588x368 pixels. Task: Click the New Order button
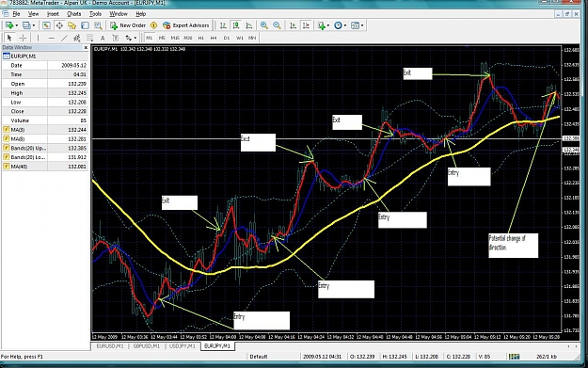pyautogui.click(x=128, y=25)
